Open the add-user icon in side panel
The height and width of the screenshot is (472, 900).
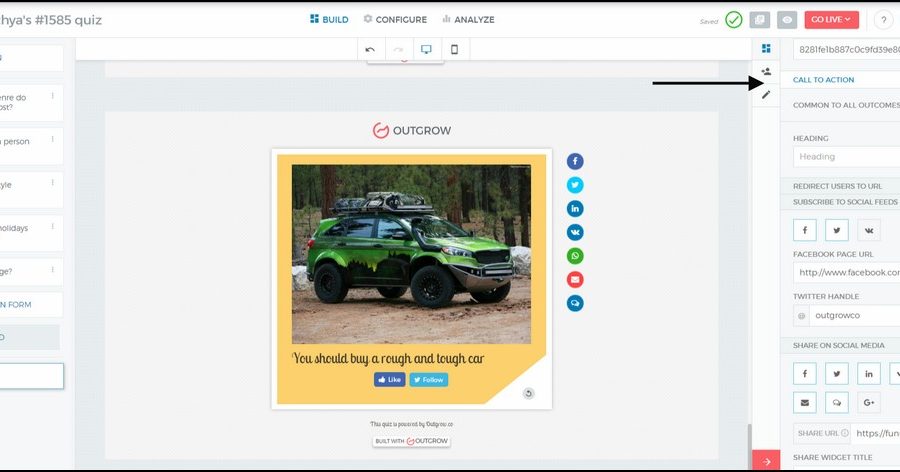[x=766, y=71]
